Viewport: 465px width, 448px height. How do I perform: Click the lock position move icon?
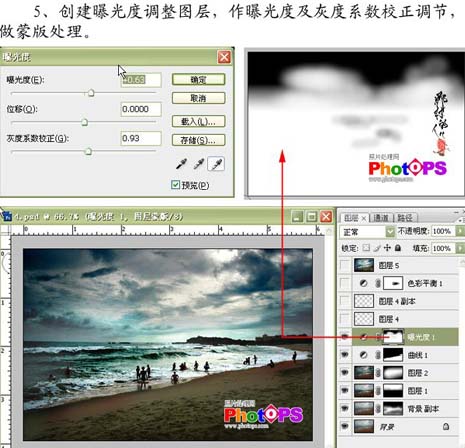(387, 248)
